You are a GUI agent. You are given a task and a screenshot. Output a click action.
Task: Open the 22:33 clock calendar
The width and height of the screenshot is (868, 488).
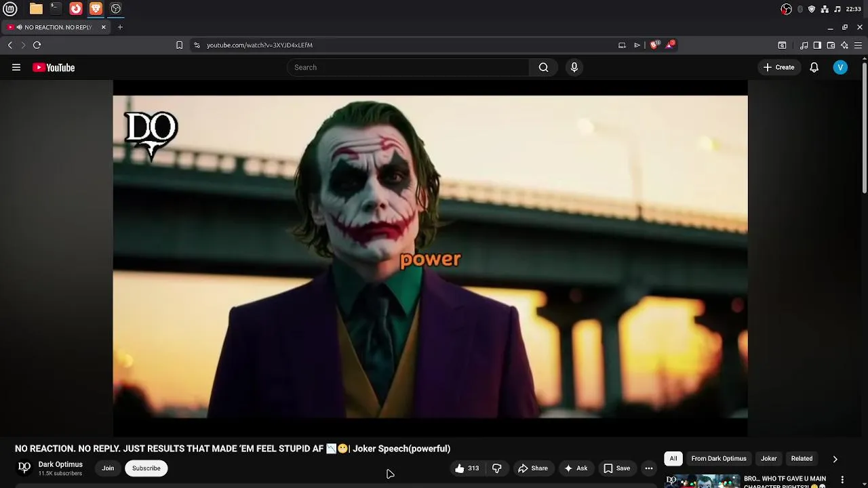pos(854,9)
